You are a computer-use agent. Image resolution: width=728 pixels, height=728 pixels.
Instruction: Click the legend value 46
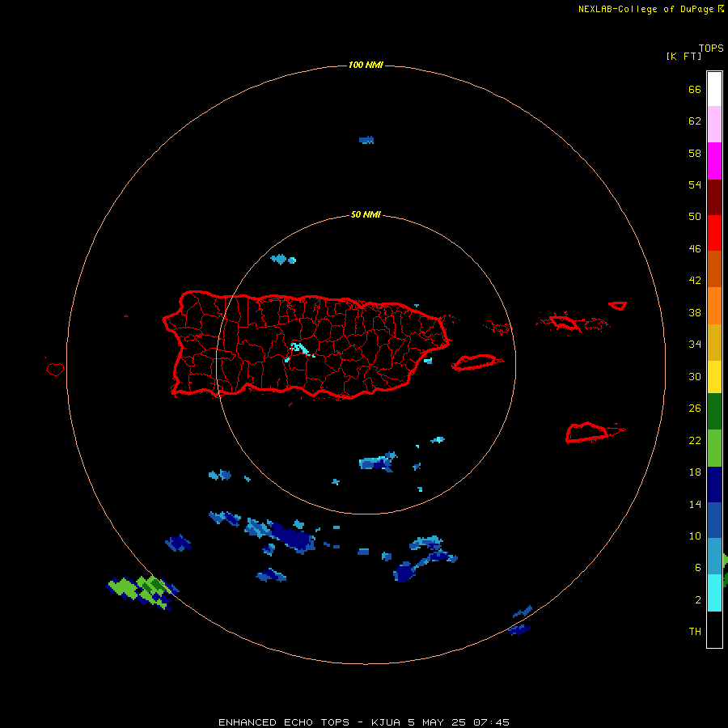pyautogui.click(x=695, y=248)
